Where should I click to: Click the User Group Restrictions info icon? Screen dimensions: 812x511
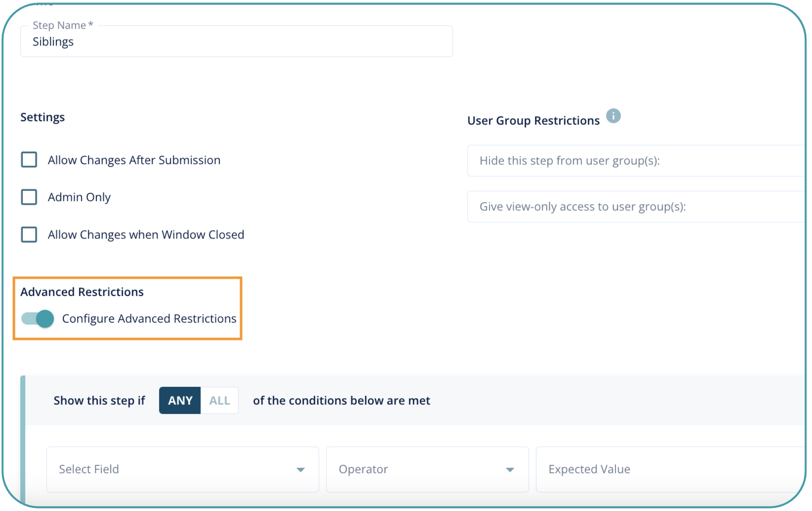point(613,116)
